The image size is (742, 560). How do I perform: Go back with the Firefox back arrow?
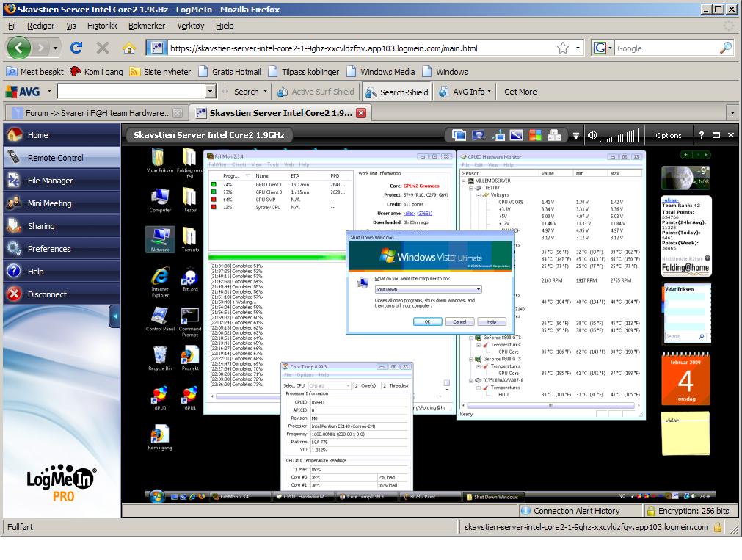(x=18, y=48)
